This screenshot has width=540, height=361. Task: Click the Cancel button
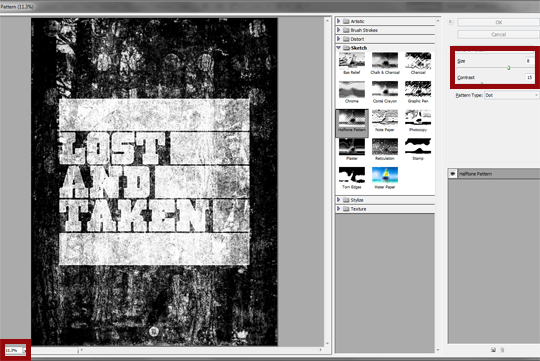point(498,34)
